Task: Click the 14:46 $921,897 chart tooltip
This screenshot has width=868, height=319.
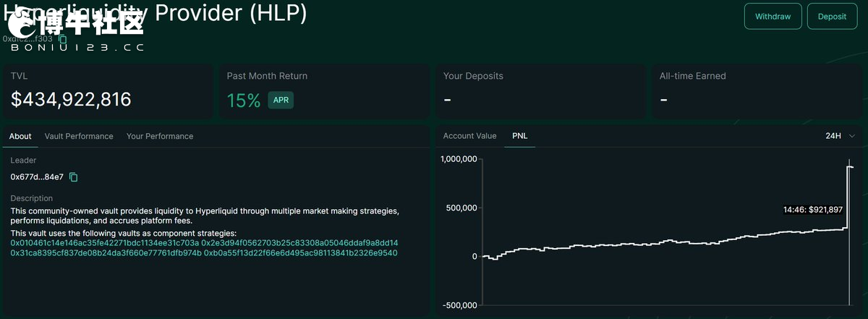Action: coord(813,210)
